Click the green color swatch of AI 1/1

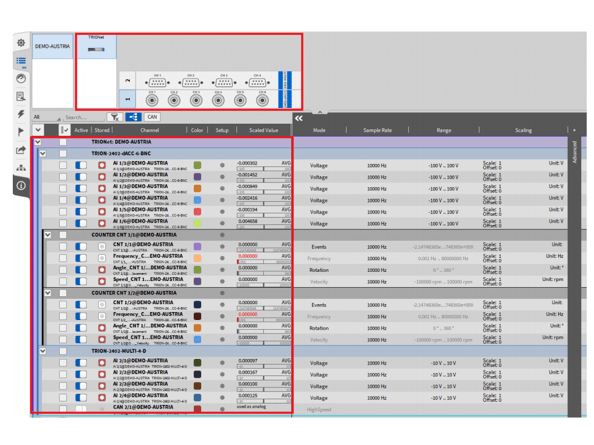coord(197,165)
